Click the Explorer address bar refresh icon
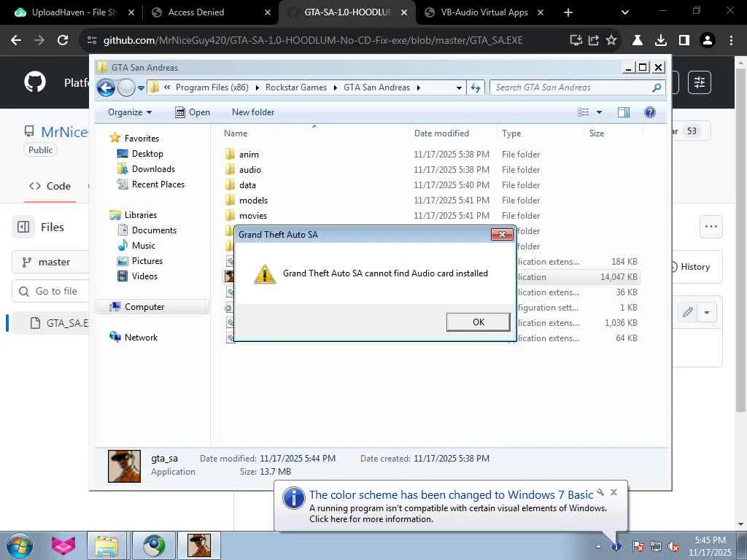This screenshot has width=747, height=560. click(x=476, y=87)
